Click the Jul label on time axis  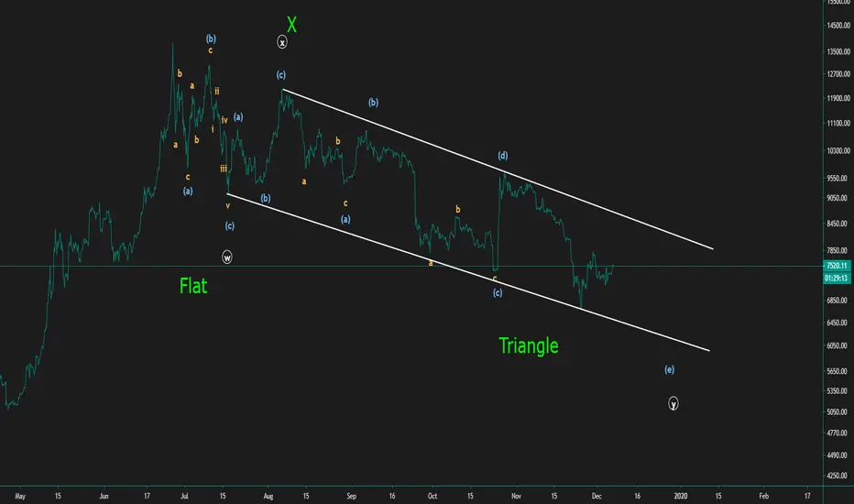point(184,496)
